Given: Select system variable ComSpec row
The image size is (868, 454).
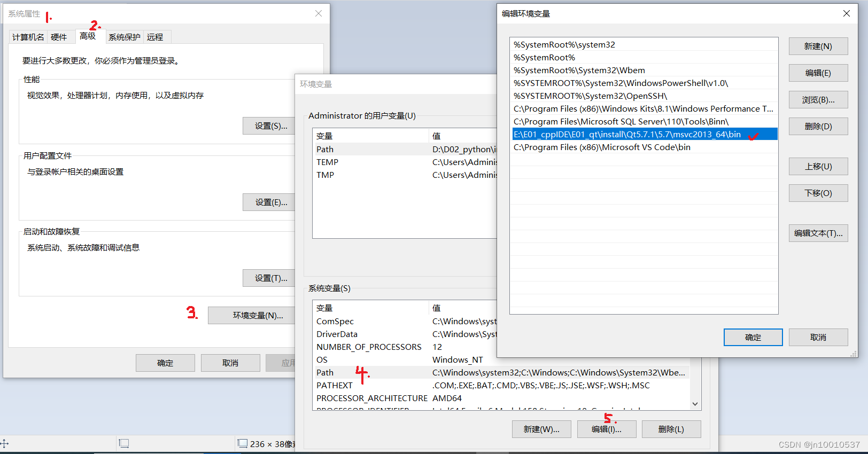Looking at the screenshot, I should click(405, 322).
